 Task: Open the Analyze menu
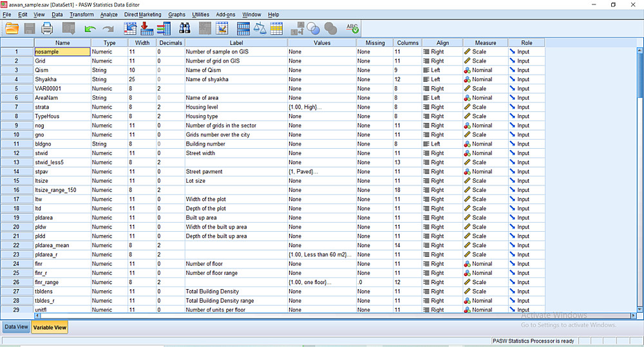[109, 14]
